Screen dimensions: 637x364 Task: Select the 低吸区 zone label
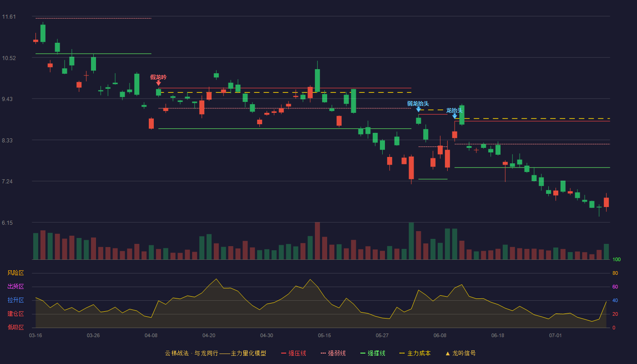(15, 327)
